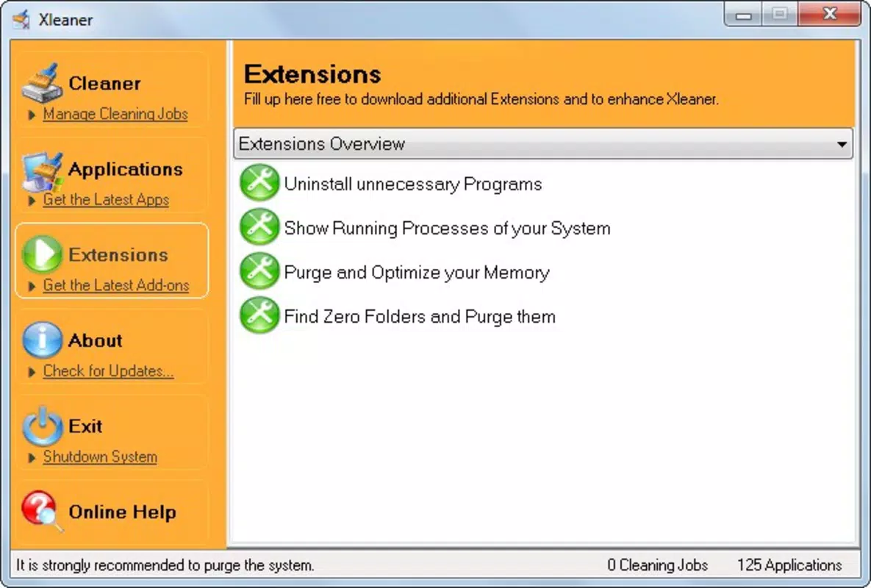
Task: Close the Xleaner window
Action: tap(829, 14)
